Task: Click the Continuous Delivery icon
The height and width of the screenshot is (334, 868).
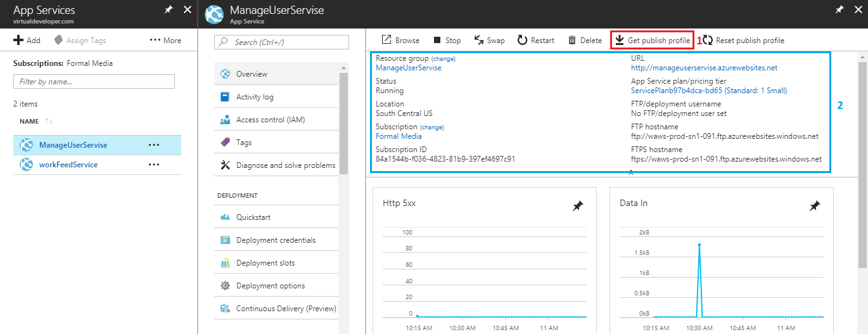Action: click(225, 309)
